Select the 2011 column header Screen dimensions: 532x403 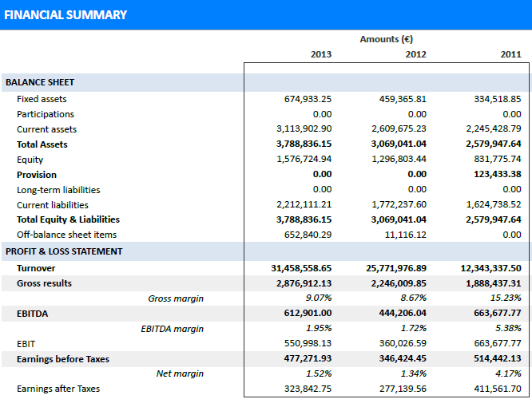point(510,54)
